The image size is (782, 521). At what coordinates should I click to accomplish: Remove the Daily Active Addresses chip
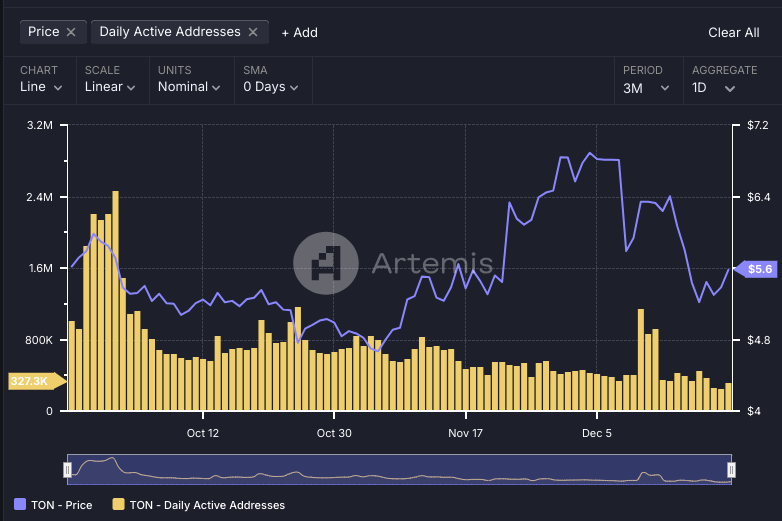click(x=253, y=32)
